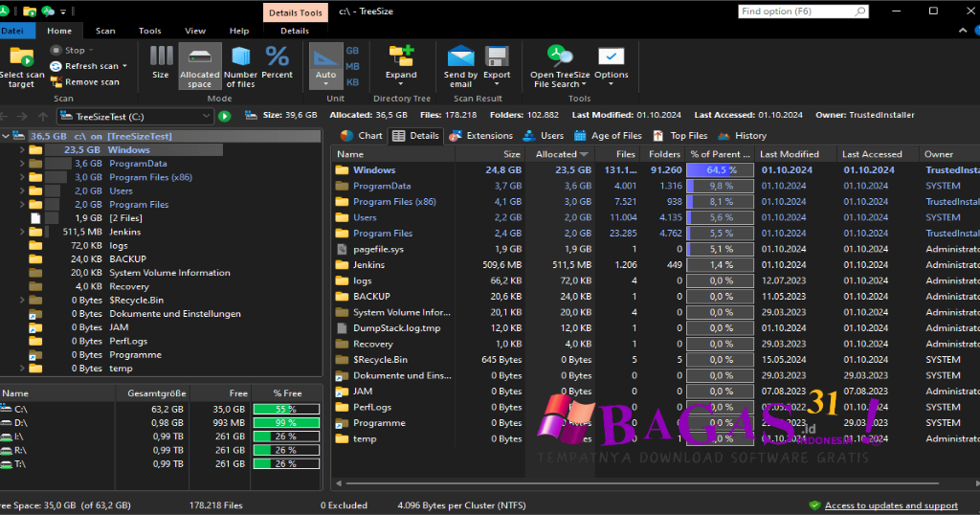Expand ProgramData folder in tree

coord(22,163)
